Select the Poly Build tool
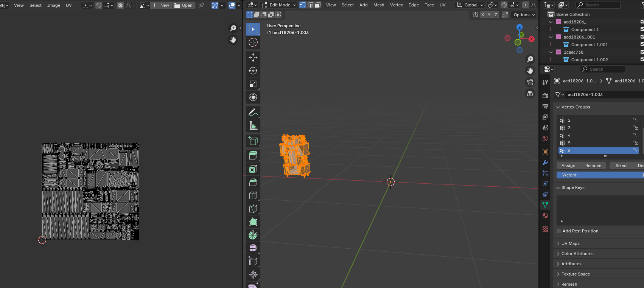This screenshot has width=644, height=288. (x=253, y=222)
